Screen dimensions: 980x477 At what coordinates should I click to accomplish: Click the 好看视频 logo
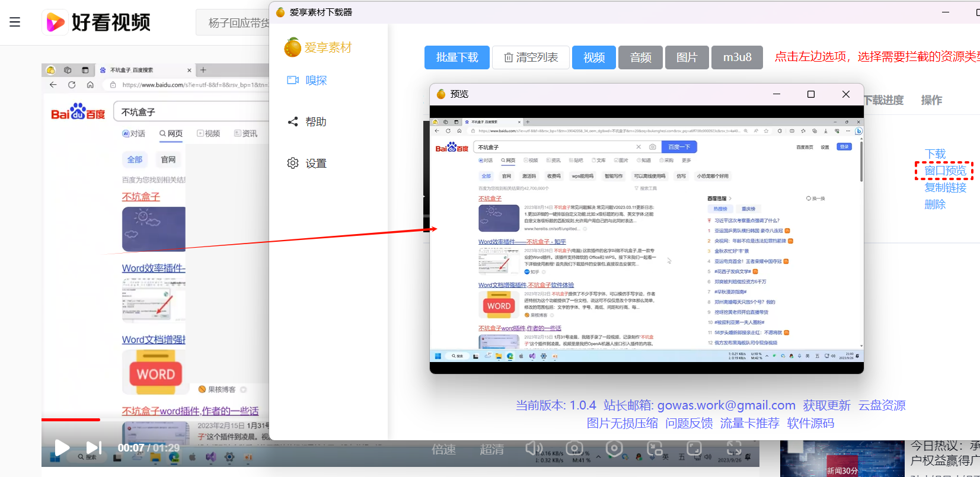(96, 23)
